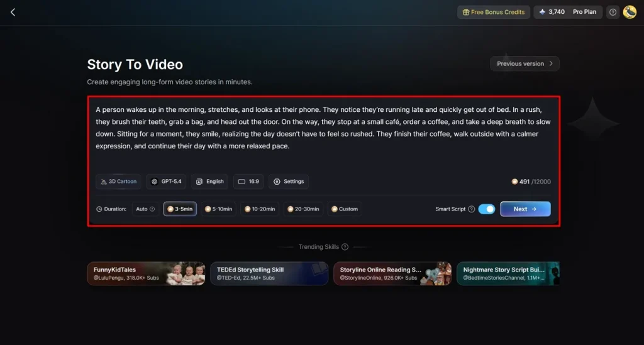Click the Next button

[x=525, y=209]
